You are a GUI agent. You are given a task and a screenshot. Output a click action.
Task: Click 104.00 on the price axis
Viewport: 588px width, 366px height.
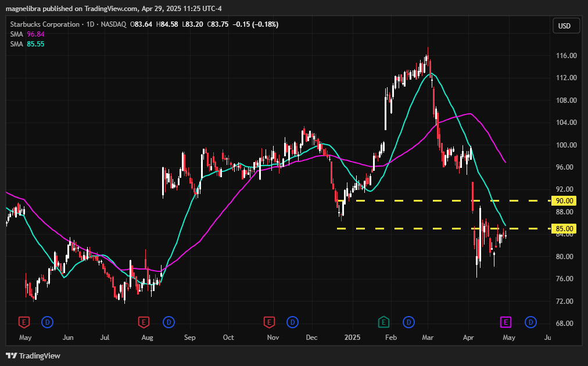567,122
